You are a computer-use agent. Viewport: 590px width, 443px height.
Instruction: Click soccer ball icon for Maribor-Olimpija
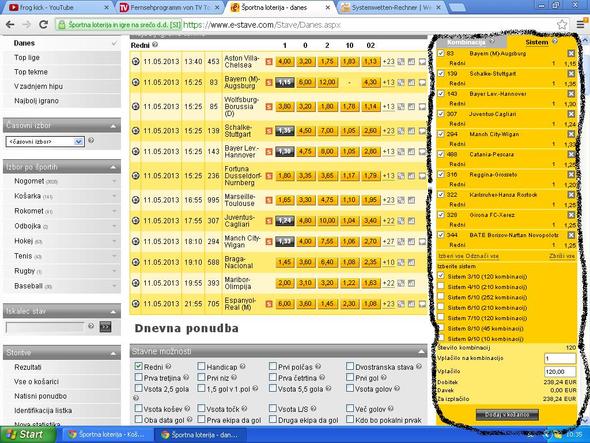point(136,283)
